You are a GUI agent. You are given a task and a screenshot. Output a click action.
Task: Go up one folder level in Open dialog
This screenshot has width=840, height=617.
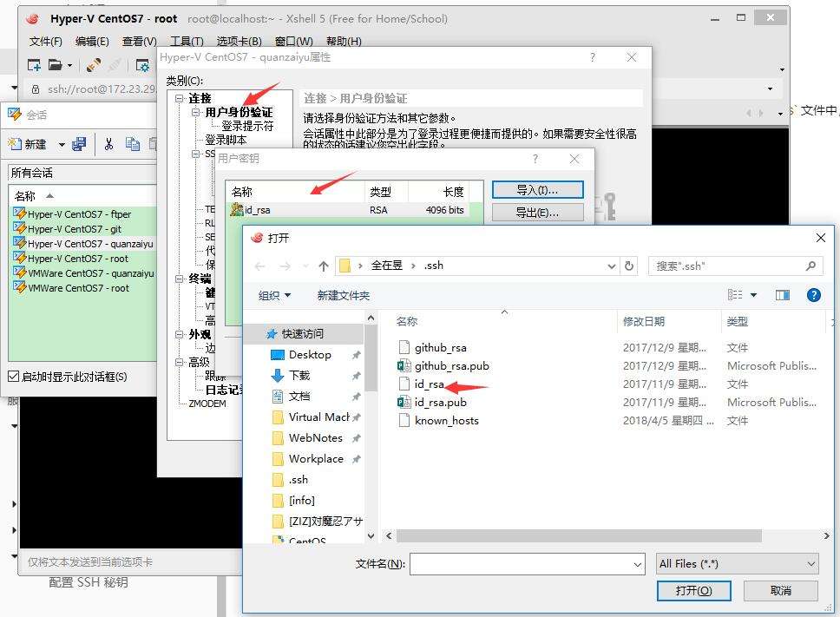[323, 266]
